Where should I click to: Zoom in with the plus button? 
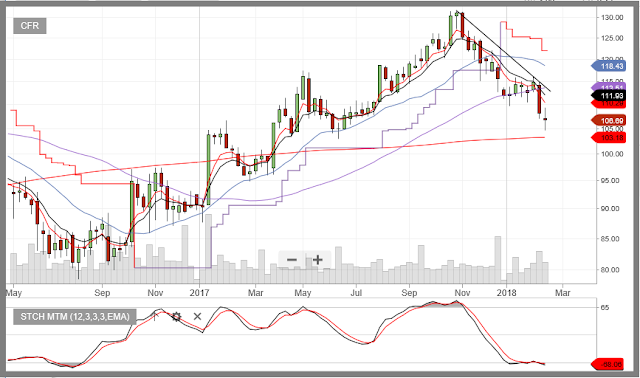point(318,260)
